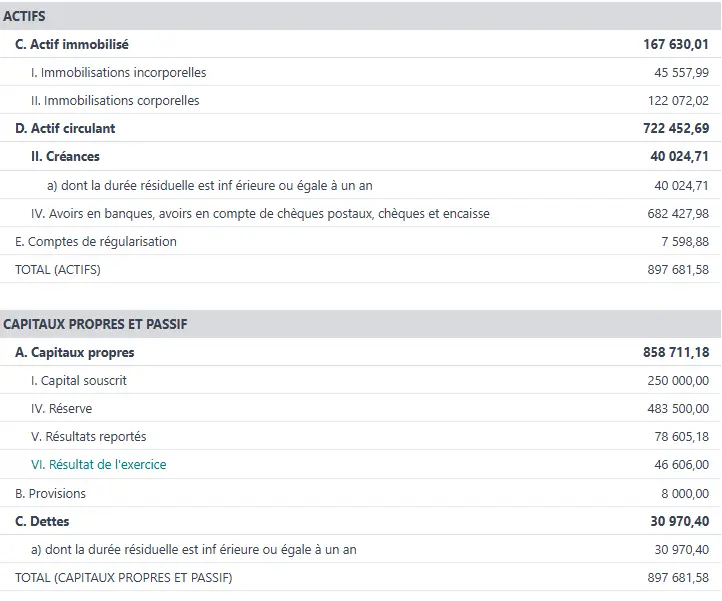The width and height of the screenshot is (722, 601).
Task: Select the C. Actif immobilisé row
Action: pyautogui.click(x=71, y=44)
